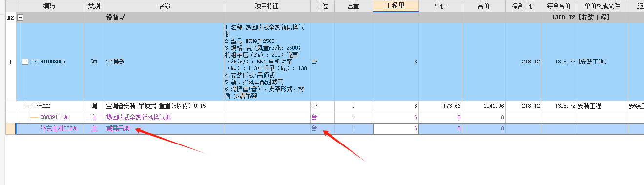Click total price 1041.96 cell
The height and width of the screenshot is (185, 644).
tap(484, 106)
